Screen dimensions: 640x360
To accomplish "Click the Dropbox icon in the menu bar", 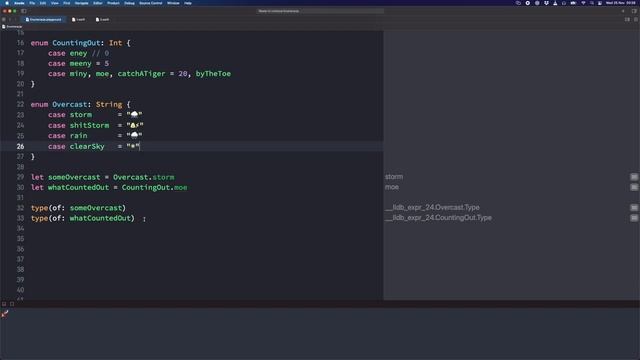I will coord(546,3).
